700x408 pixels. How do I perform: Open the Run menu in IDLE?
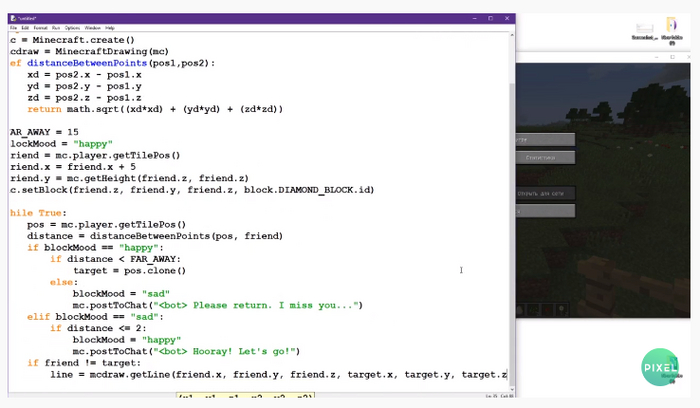(56, 28)
